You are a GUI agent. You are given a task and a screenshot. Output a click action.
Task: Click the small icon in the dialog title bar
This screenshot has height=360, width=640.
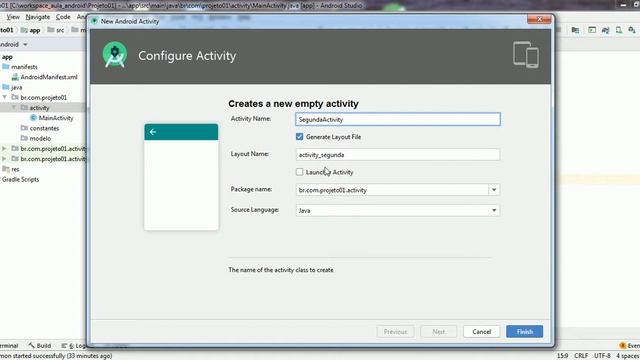(94, 21)
